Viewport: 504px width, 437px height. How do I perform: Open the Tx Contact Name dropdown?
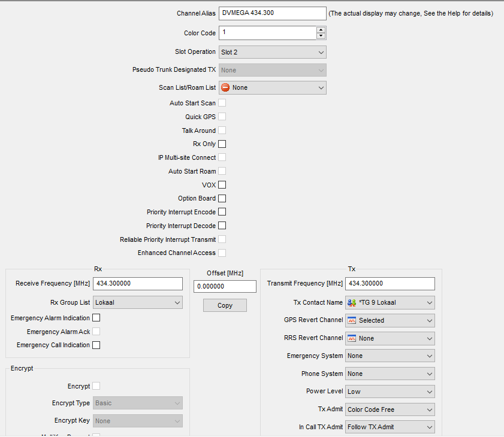click(390, 303)
